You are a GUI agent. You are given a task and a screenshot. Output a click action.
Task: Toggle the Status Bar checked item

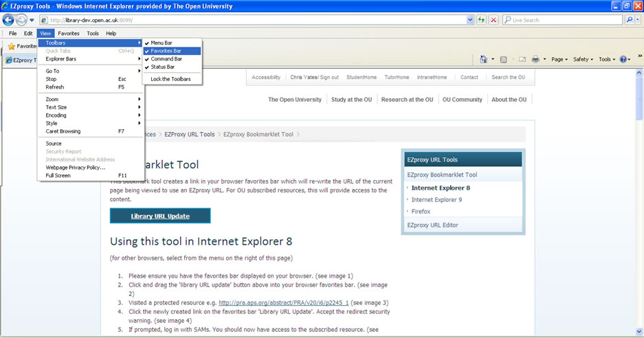click(x=172, y=67)
